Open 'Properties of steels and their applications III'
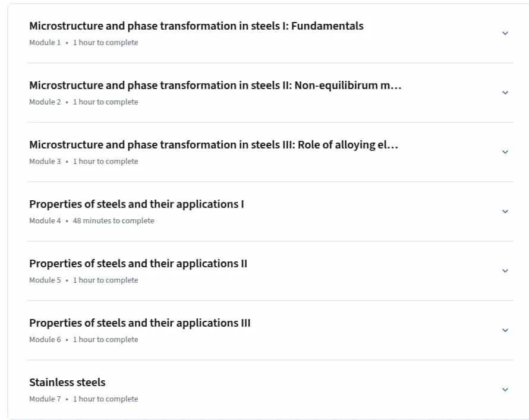The height and width of the screenshot is (420, 529). click(x=140, y=323)
